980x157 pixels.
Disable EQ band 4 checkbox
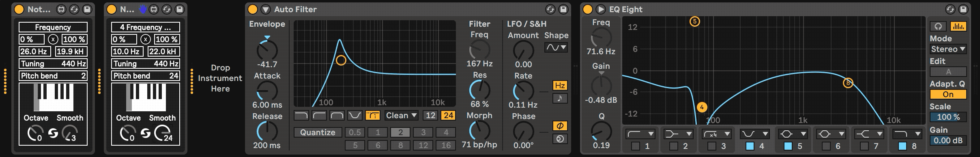[x=750, y=146]
